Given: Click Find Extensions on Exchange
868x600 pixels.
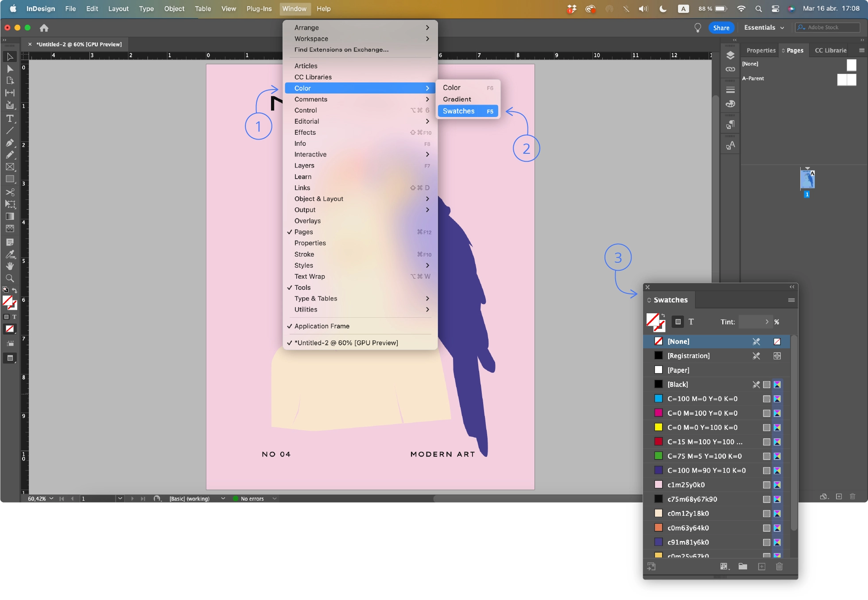Looking at the screenshot, I should [x=341, y=50].
